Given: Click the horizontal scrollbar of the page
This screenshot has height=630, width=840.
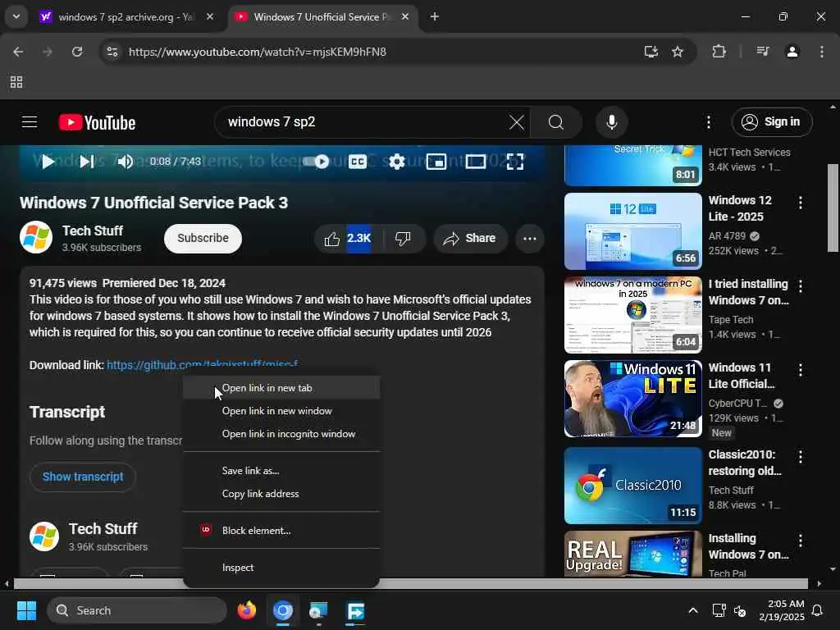Looking at the screenshot, I should click(x=410, y=583).
